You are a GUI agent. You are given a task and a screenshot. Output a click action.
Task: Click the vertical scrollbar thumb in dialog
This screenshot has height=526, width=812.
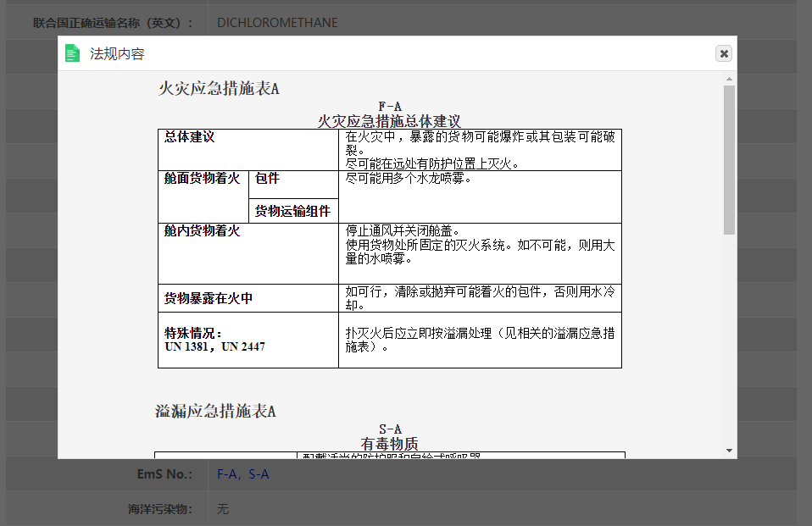[x=729, y=160]
